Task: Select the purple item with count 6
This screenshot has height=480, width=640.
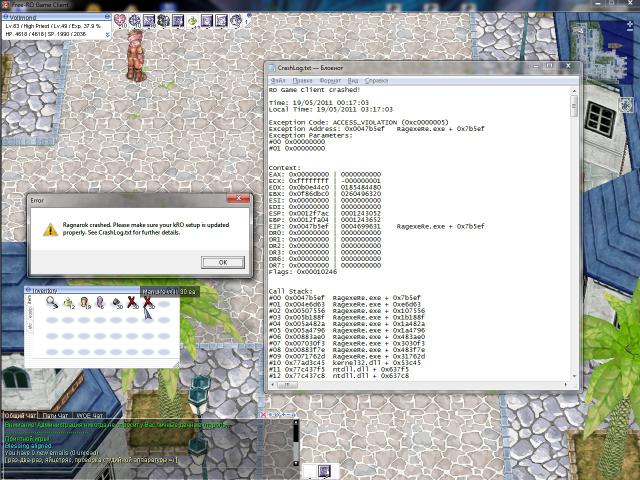Action: (100, 302)
